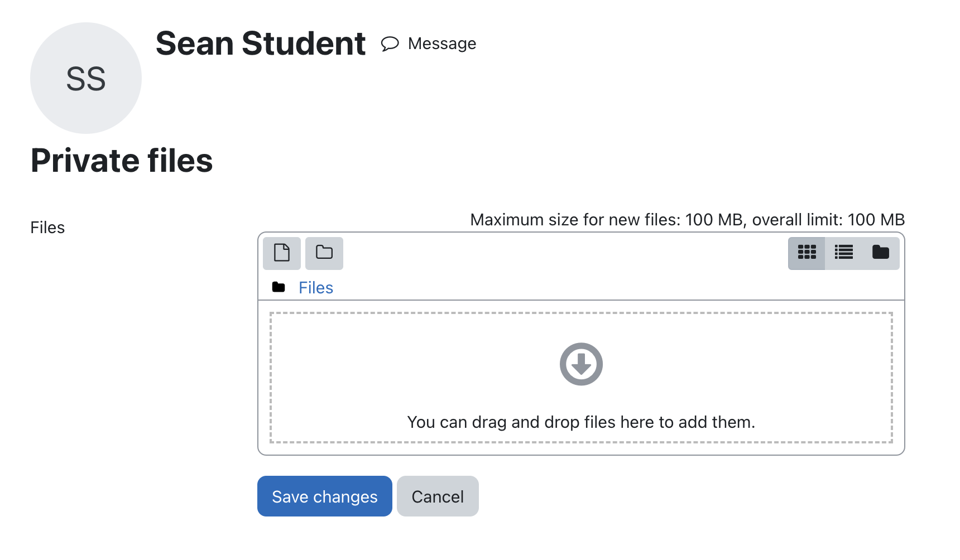This screenshot has height=560, width=960.
Task: Open the SS profile avatar
Action: (86, 78)
